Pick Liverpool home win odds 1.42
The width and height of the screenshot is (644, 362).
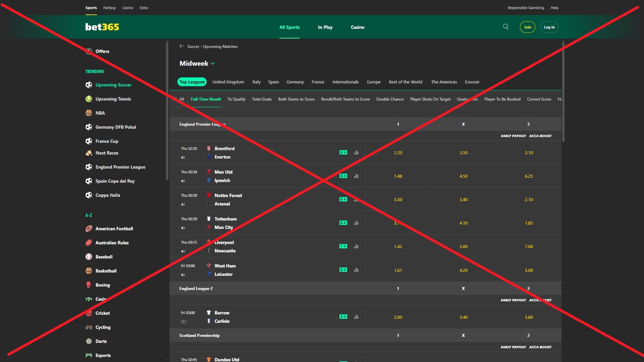pyautogui.click(x=398, y=246)
